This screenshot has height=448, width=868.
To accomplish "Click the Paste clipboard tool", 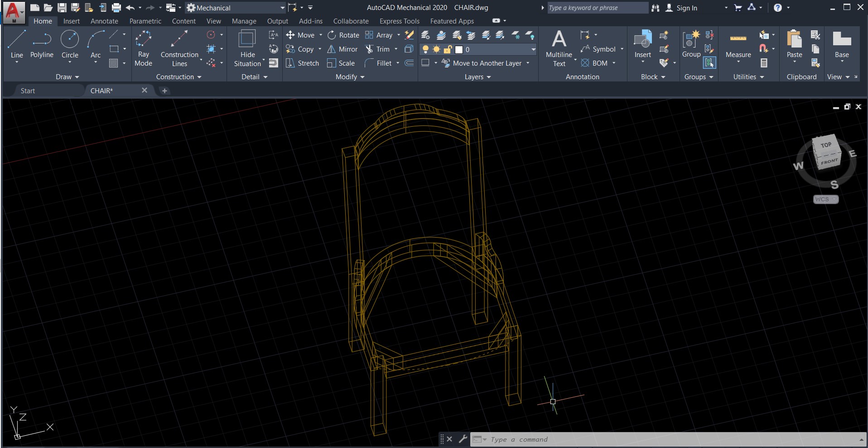I will (x=794, y=44).
